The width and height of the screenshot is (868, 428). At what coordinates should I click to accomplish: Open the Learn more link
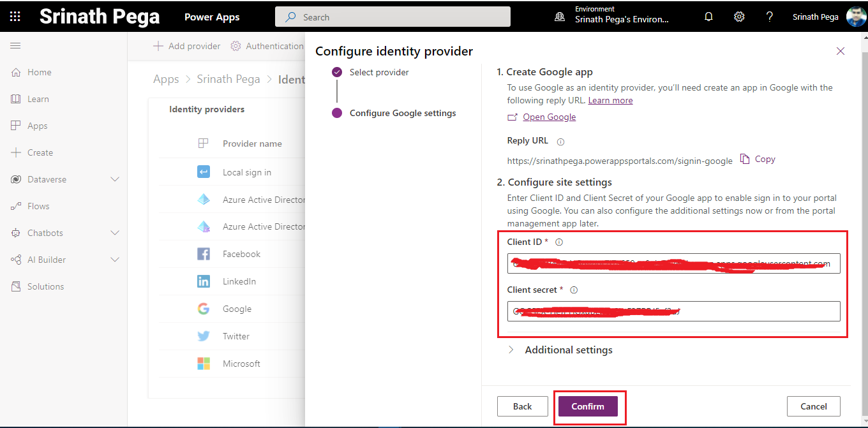click(x=610, y=101)
